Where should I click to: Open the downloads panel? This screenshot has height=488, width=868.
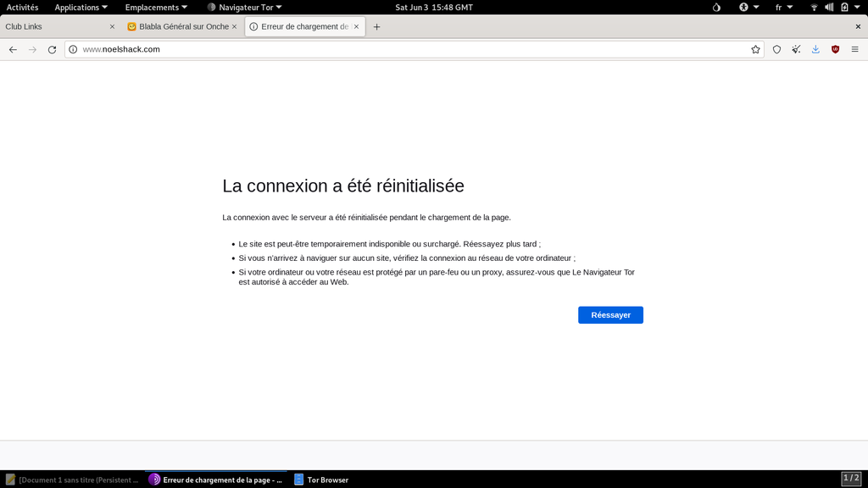815,49
